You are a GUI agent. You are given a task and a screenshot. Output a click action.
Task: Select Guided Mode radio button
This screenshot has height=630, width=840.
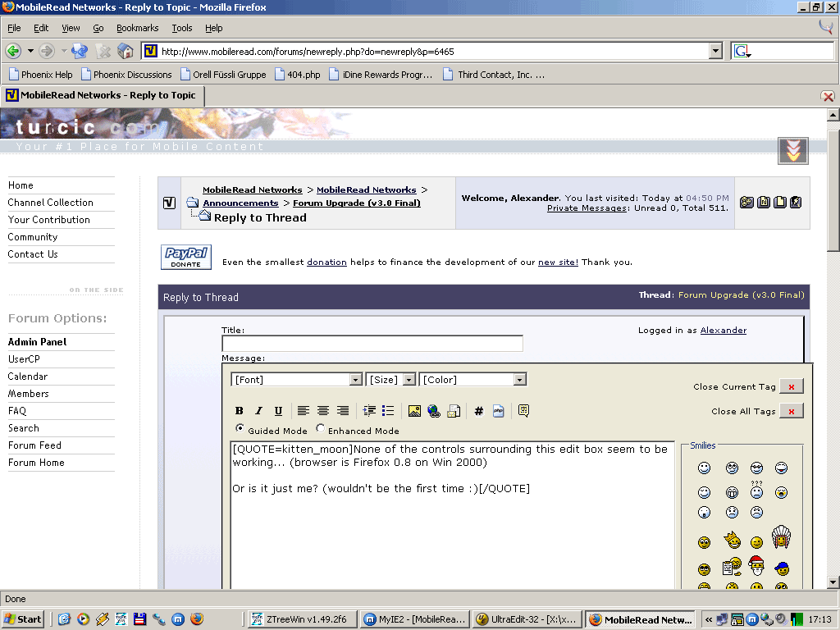click(240, 428)
